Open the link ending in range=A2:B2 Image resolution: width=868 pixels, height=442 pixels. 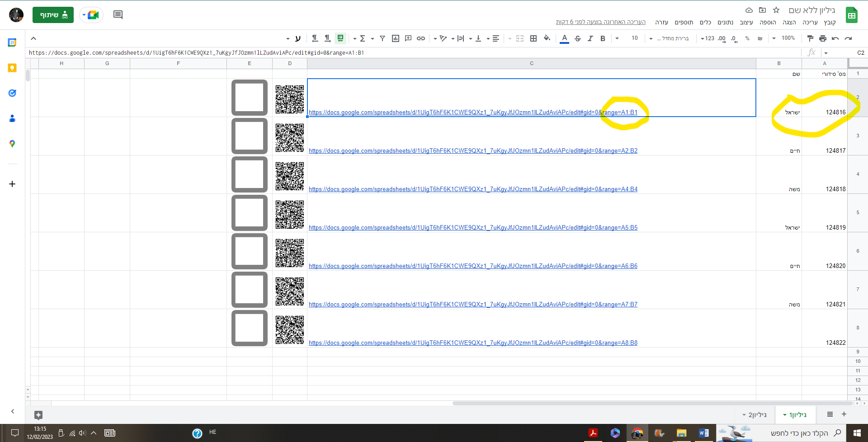(473, 151)
